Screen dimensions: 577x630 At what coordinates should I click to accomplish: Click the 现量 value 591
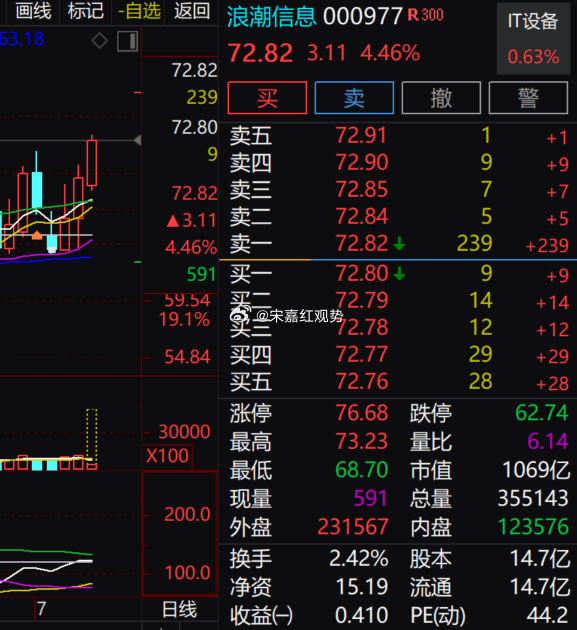[370, 498]
